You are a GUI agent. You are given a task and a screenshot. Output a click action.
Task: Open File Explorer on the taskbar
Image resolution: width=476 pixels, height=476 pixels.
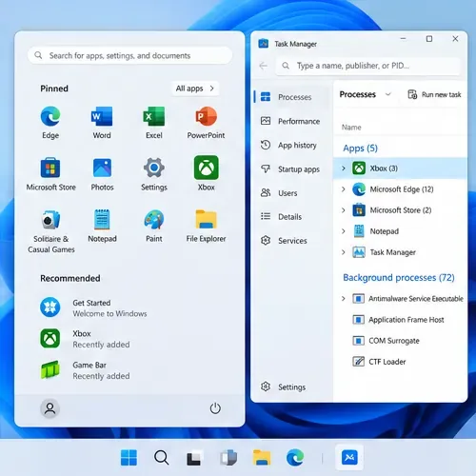262,458
